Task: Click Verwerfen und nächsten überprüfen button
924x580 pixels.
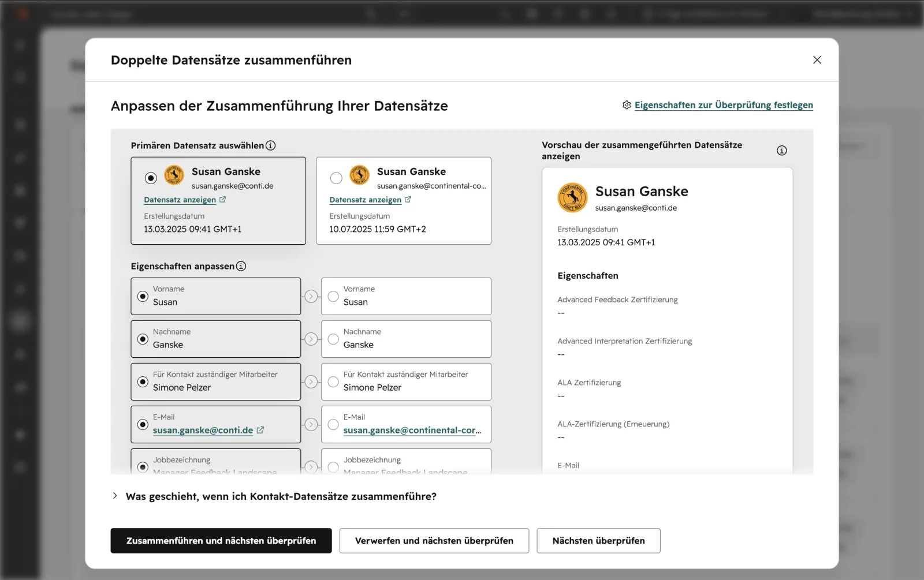Action: point(434,541)
